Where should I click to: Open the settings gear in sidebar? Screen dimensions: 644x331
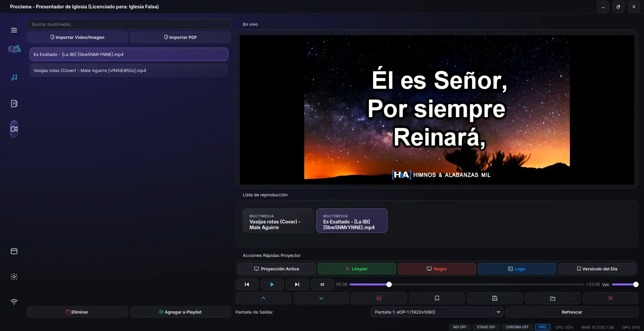point(14,277)
